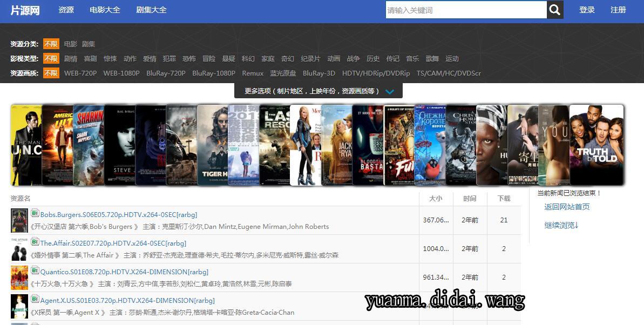Filter quality by TS/CAM/HC/DVDScr
Screen dimensions: 644x325
449,73
